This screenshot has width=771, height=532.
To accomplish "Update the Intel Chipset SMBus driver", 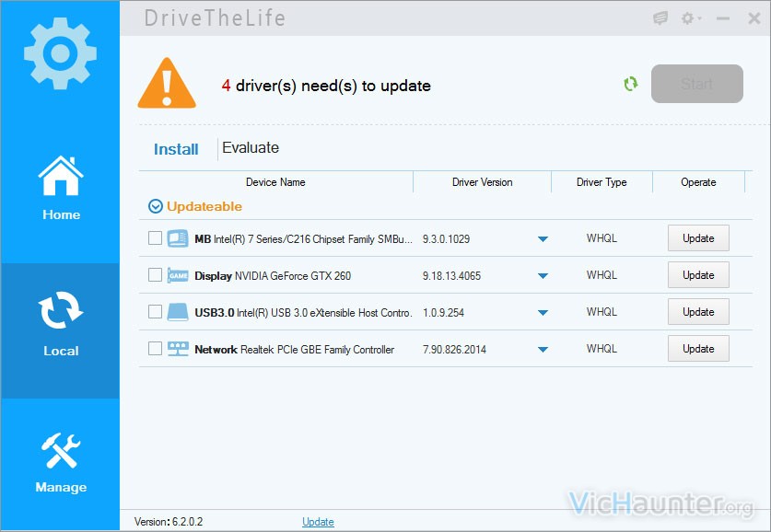I will click(698, 238).
